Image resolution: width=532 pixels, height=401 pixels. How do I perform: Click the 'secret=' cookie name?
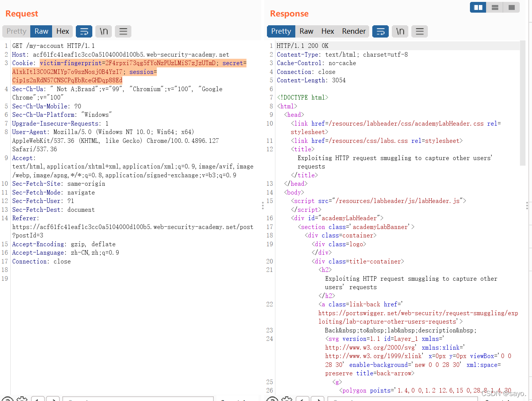point(234,63)
